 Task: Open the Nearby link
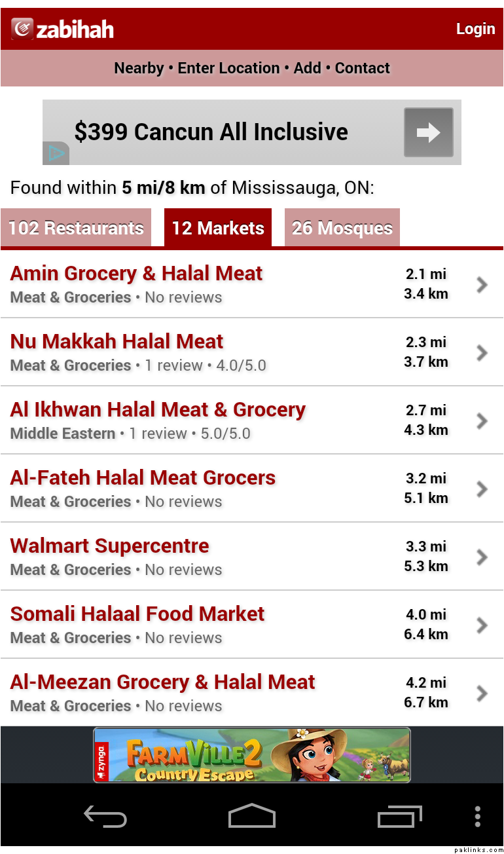click(139, 68)
